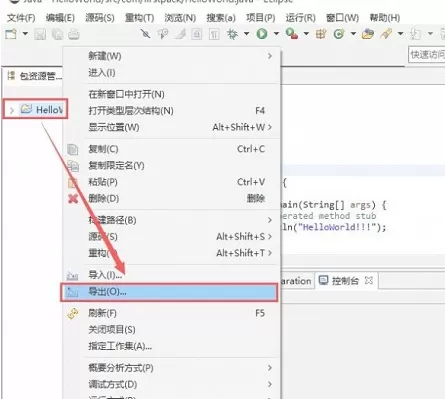Switch to the Declaration tab beside 控制台

pyautogui.click(x=296, y=281)
